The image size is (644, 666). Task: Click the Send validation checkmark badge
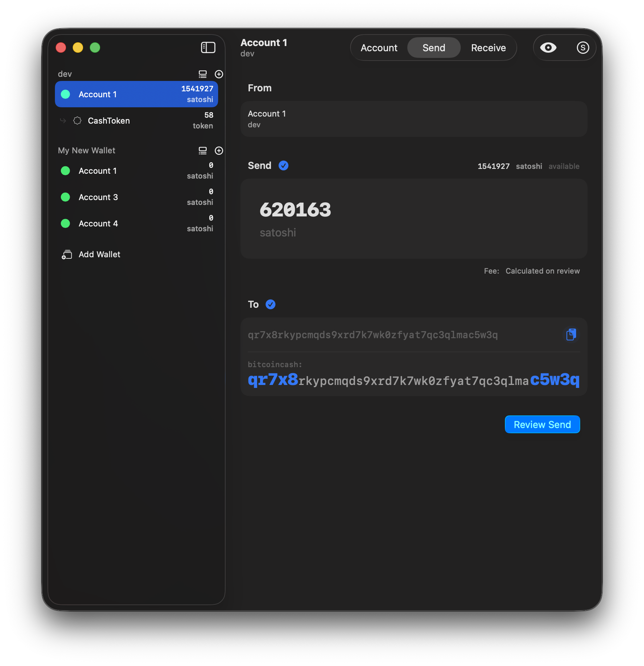click(x=283, y=166)
